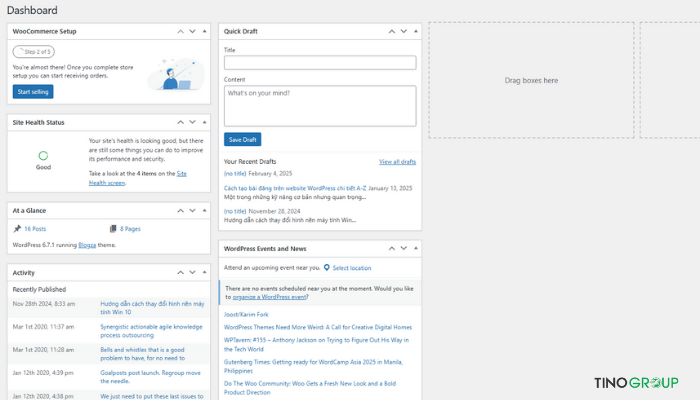Open the 8 Pages link

pyautogui.click(x=130, y=229)
